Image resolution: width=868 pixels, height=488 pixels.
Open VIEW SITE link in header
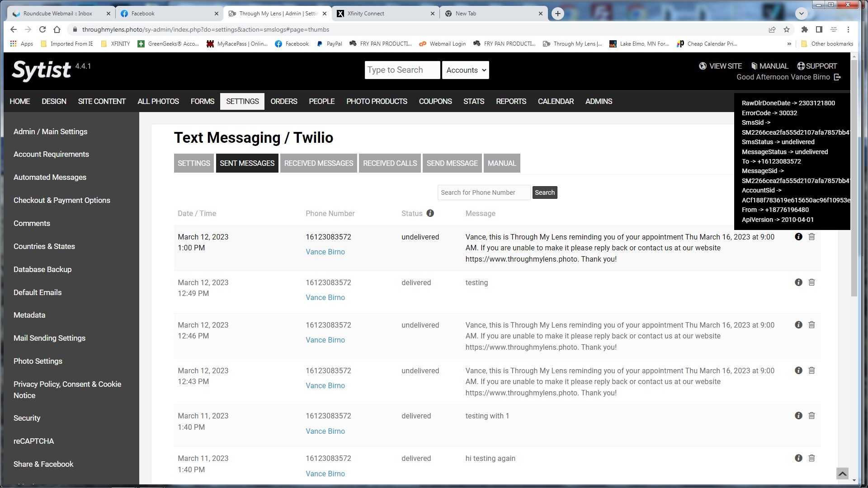[x=720, y=66]
